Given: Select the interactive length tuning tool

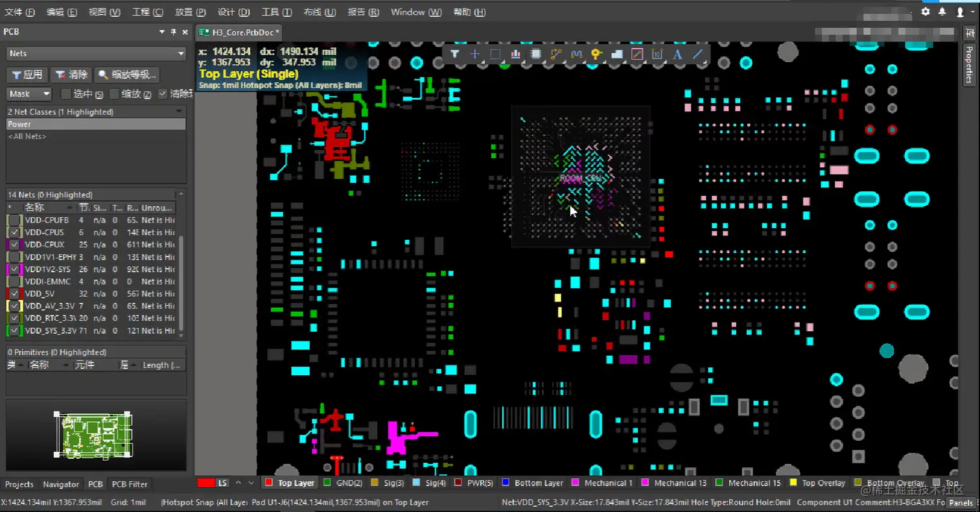Looking at the screenshot, I should tap(576, 54).
